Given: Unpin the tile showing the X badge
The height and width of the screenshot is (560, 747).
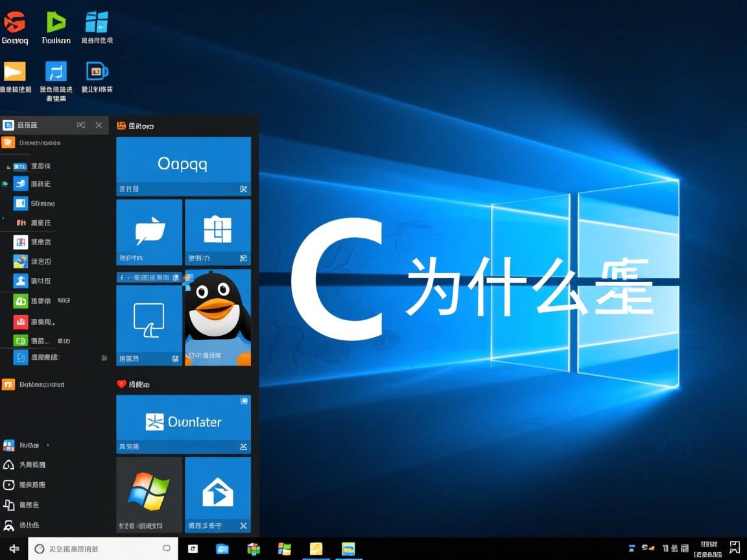Looking at the screenshot, I should 243,526.
